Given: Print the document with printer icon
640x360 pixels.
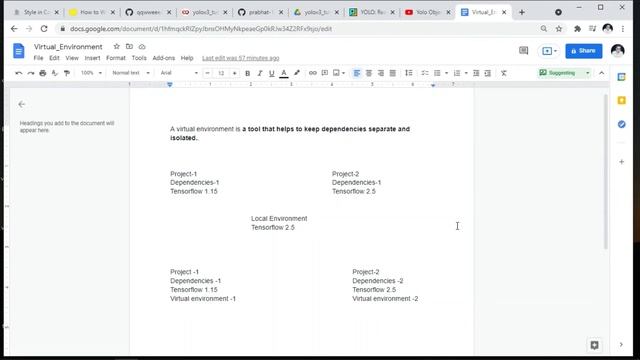Looking at the screenshot, I should pos(42,73).
